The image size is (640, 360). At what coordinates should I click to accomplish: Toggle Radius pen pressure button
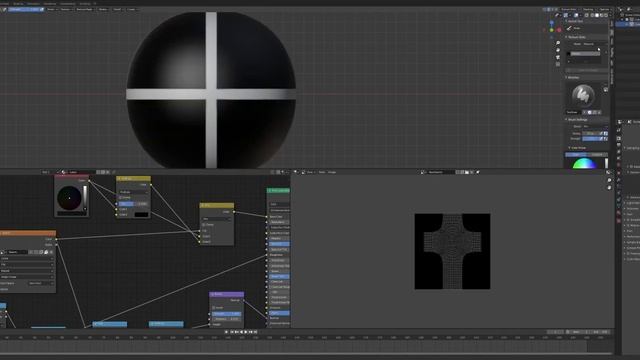601,133
